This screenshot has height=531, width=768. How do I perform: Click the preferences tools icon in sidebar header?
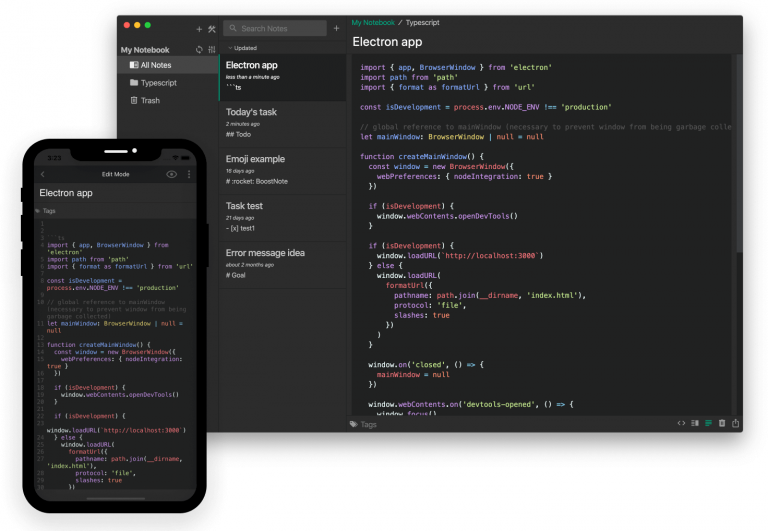[x=212, y=29]
